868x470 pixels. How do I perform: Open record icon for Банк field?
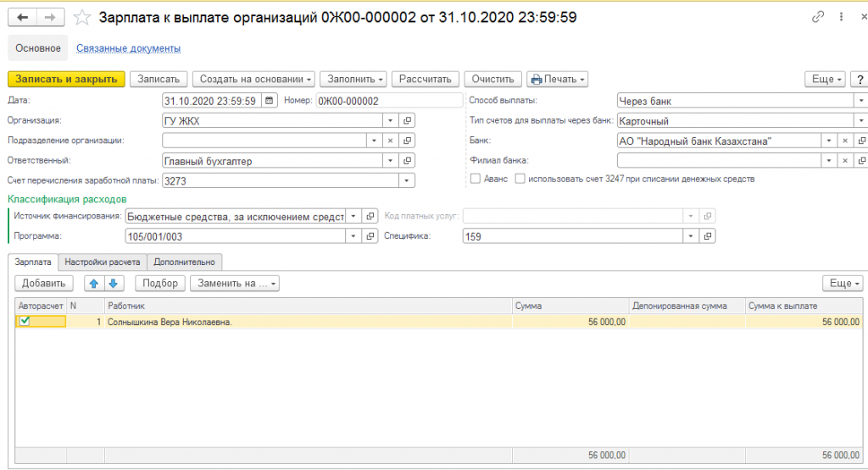[861, 141]
